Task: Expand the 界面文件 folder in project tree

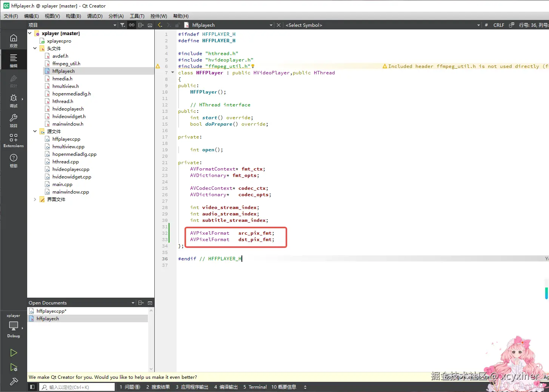Action: (x=35, y=199)
